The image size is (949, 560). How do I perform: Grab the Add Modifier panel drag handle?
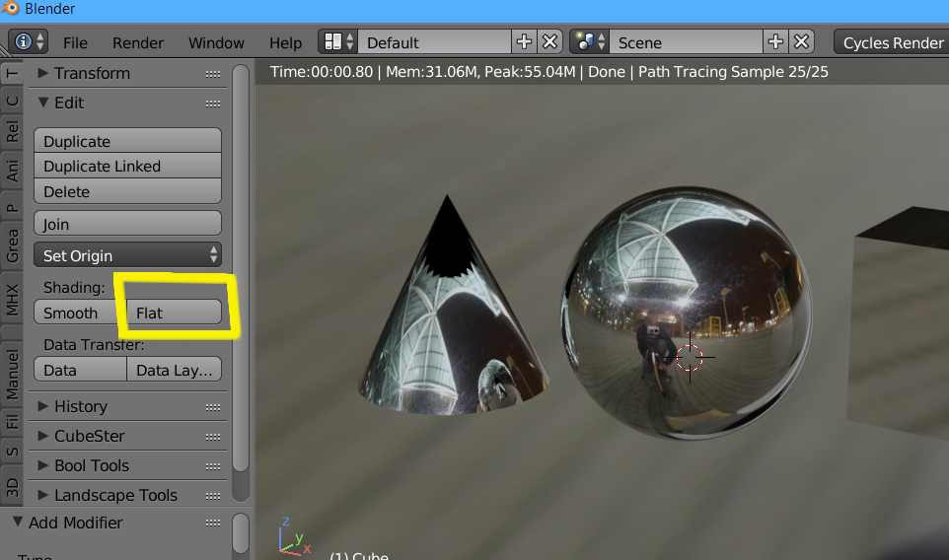[x=212, y=524]
